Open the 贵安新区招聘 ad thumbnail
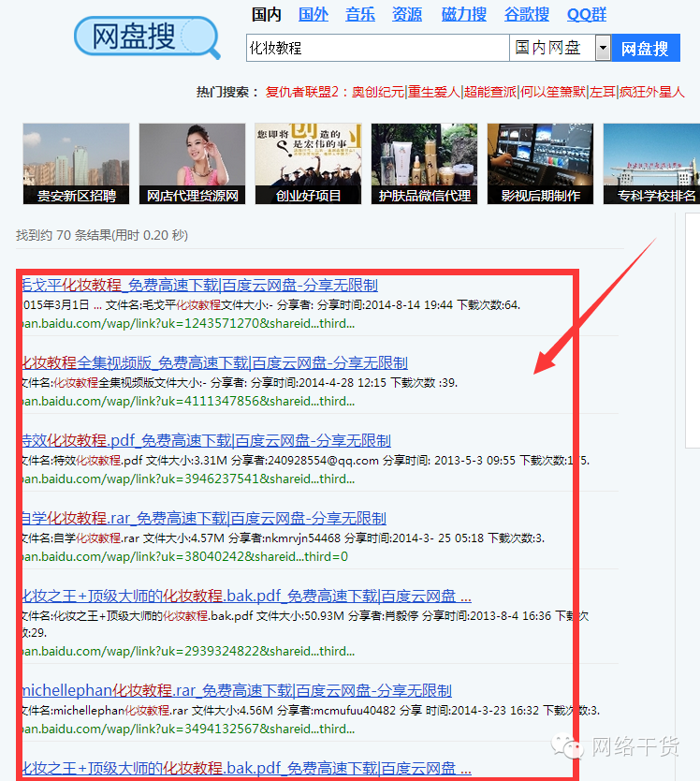This screenshot has height=781, width=700. (76, 164)
